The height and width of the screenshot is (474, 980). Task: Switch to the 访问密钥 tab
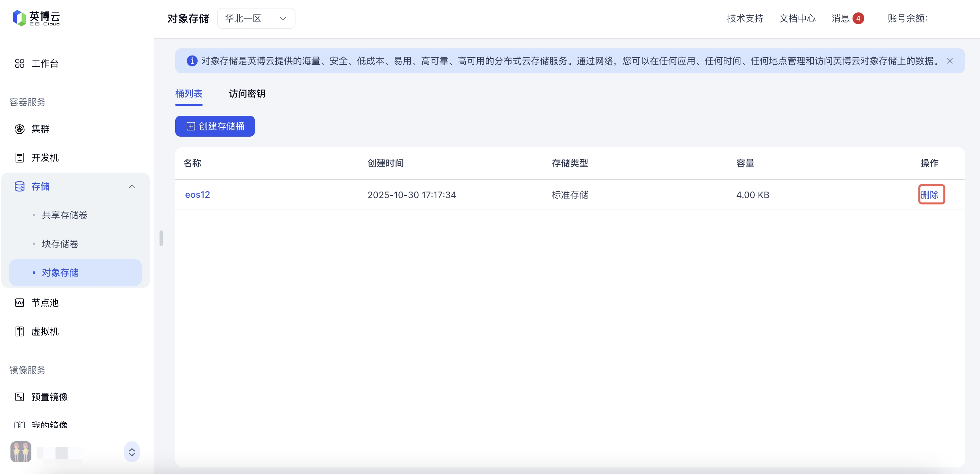[246, 93]
